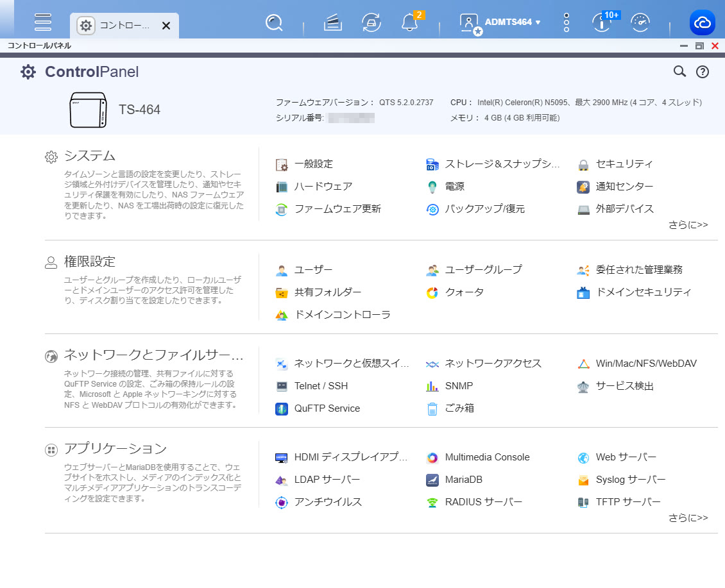Open ストレージ&スナップショット
The image size is (725, 588).
coord(493,164)
